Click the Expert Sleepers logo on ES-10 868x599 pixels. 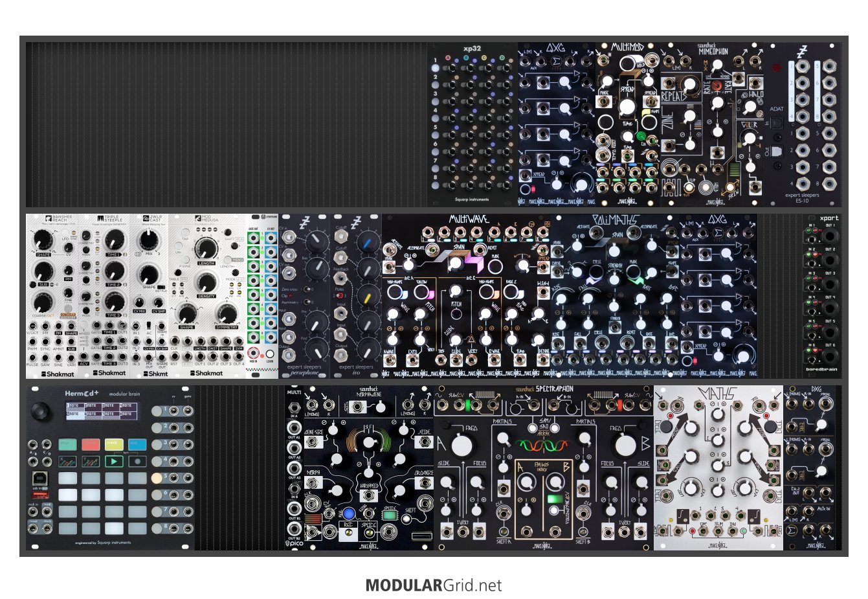pyautogui.click(x=801, y=52)
